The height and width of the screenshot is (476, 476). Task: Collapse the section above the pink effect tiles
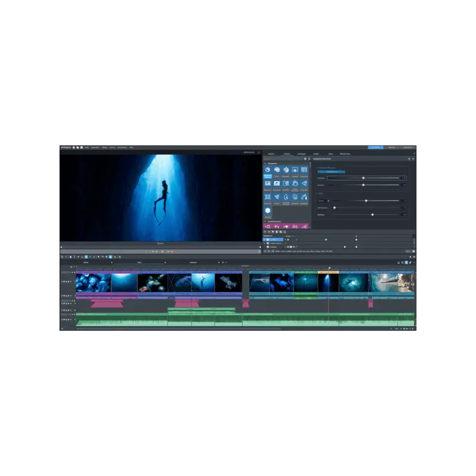click(265, 221)
